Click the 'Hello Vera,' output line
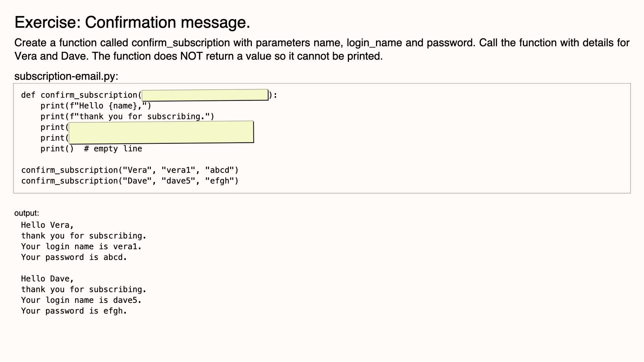 coord(47,225)
